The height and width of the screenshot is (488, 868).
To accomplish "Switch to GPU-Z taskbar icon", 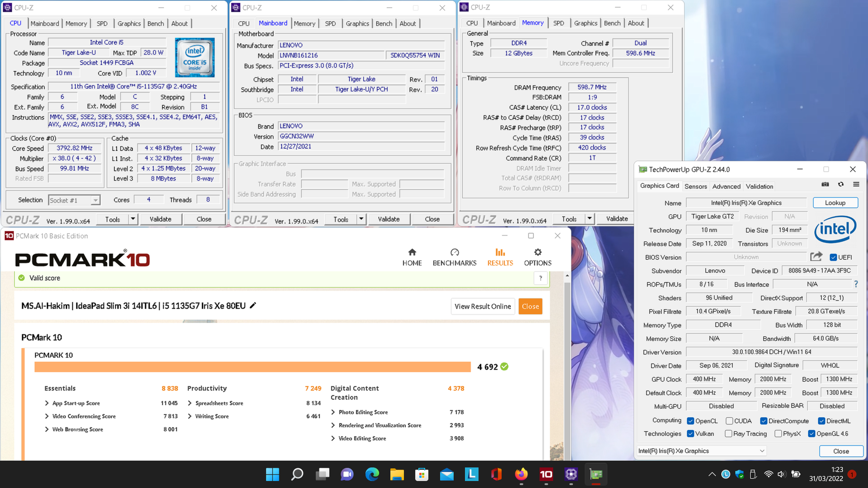I will tap(596, 474).
